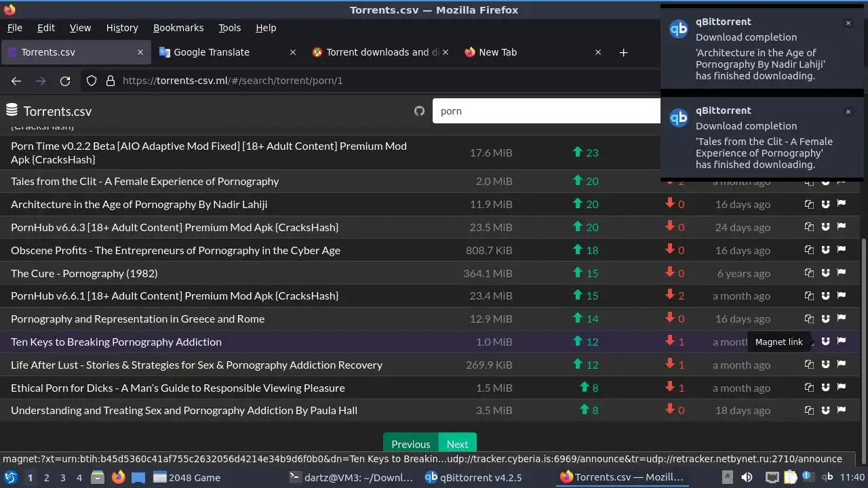Open the Edit menu
The height and width of the screenshot is (488, 868).
[x=46, y=28]
